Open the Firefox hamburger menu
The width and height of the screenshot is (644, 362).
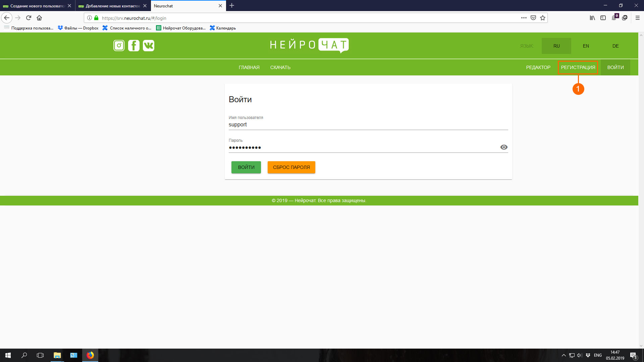(638, 18)
